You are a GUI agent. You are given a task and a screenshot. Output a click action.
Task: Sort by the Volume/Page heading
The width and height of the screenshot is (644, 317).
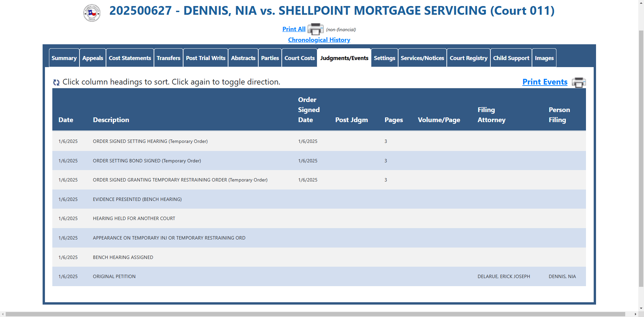click(x=439, y=120)
